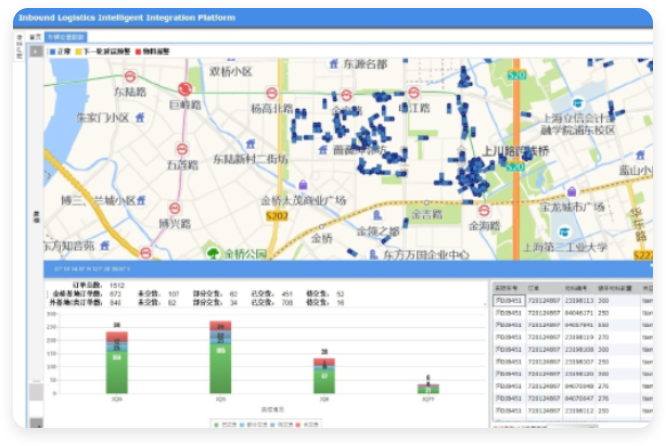The height and width of the screenshot is (446, 666).
Task: Click the 张家门小区 residential icon
Action: tap(139, 117)
